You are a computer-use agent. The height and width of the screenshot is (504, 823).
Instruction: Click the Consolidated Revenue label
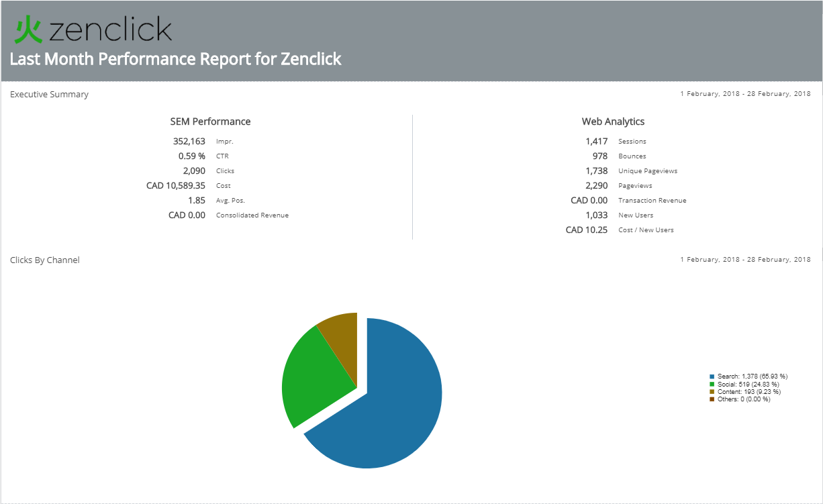(x=252, y=215)
